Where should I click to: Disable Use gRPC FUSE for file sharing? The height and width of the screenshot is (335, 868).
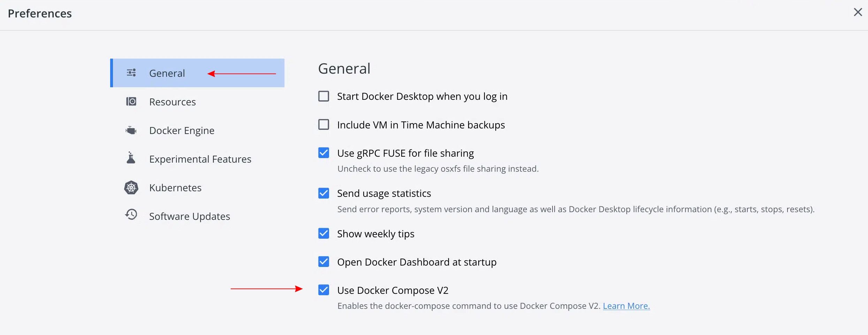pyautogui.click(x=323, y=153)
